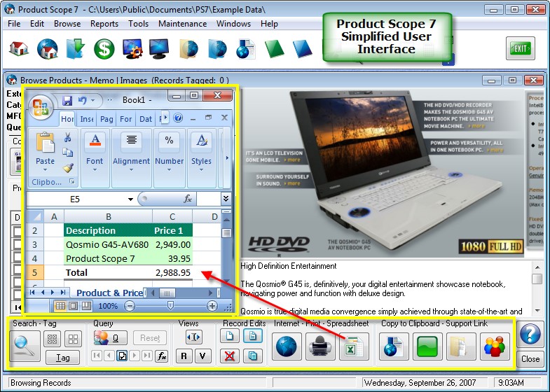
Task: Click the green dollar sign toolbar icon
Action: (x=104, y=48)
